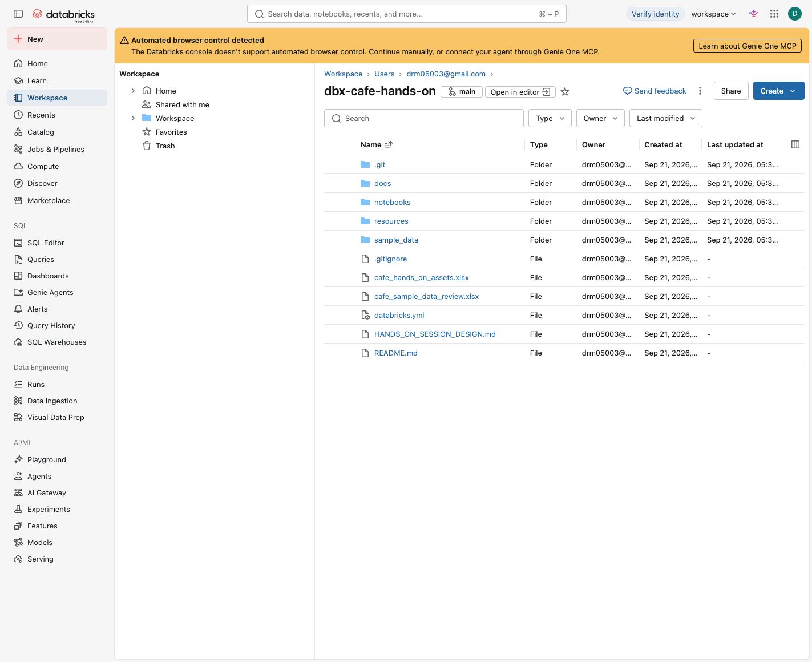This screenshot has width=812, height=662.
Task: Star the dbx-cafe-hands-on folder as favorite
Action: (565, 92)
